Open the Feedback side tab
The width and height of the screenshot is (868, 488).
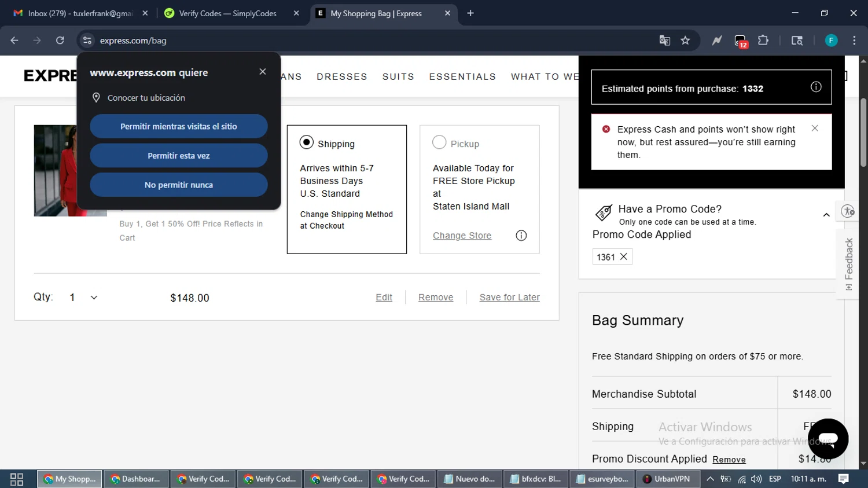[848, 264]
